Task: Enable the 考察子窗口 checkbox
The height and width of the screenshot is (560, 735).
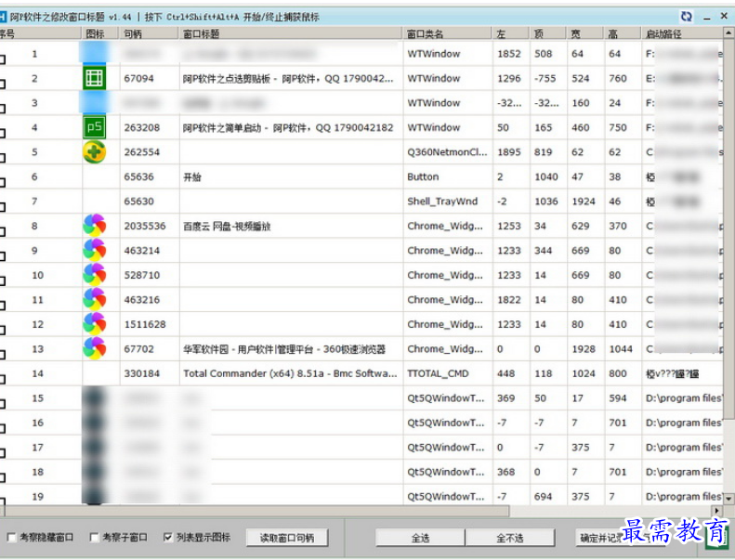Action: click(94, 538)
